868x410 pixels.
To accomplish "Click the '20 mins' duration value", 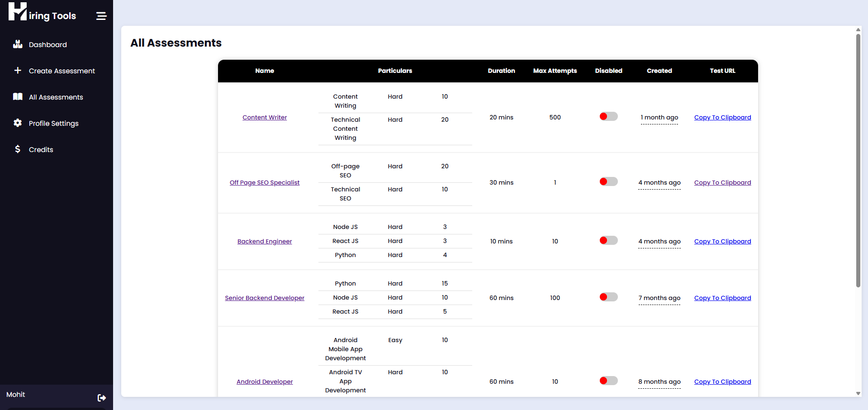I will pos(501,117).
